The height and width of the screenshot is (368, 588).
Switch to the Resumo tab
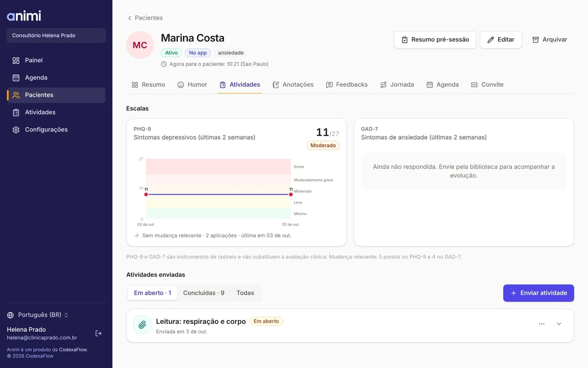click(148, 85)
